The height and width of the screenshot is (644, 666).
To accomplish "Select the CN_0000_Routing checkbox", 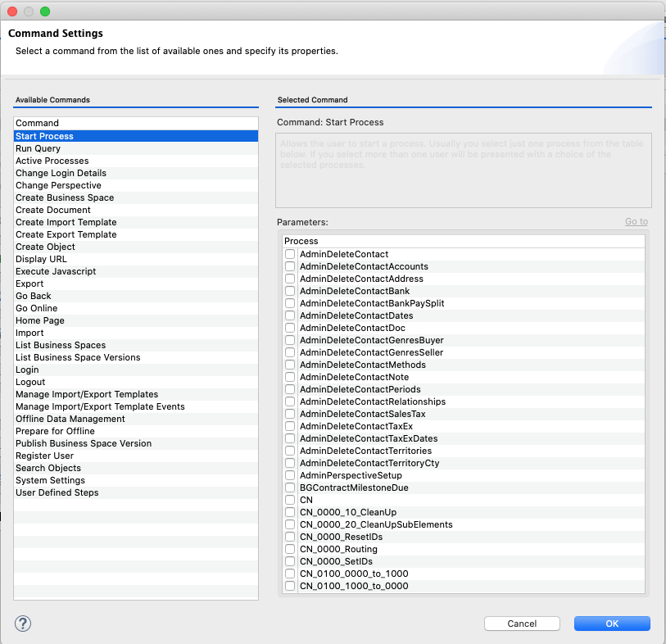I will click(x=290, y=549).
